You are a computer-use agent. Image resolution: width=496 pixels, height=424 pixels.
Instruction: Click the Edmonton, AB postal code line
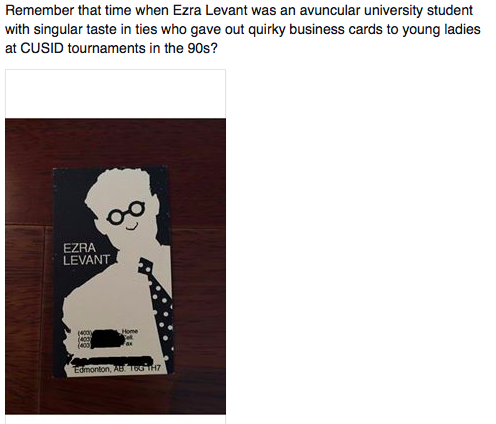coord(117,369)
